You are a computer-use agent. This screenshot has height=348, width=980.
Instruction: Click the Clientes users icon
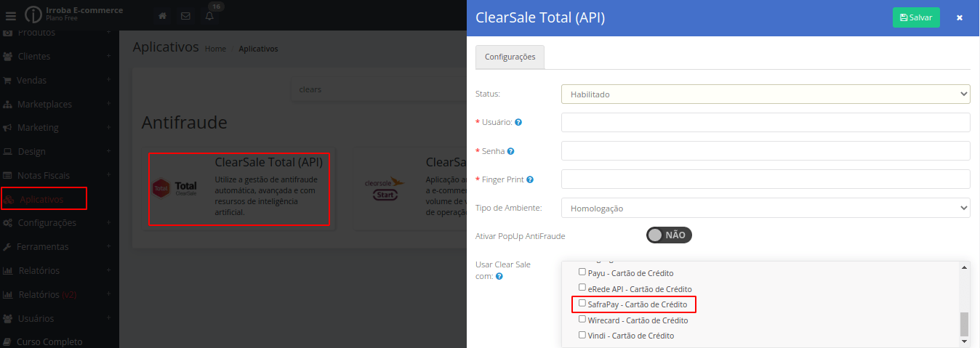coord(7,56)
